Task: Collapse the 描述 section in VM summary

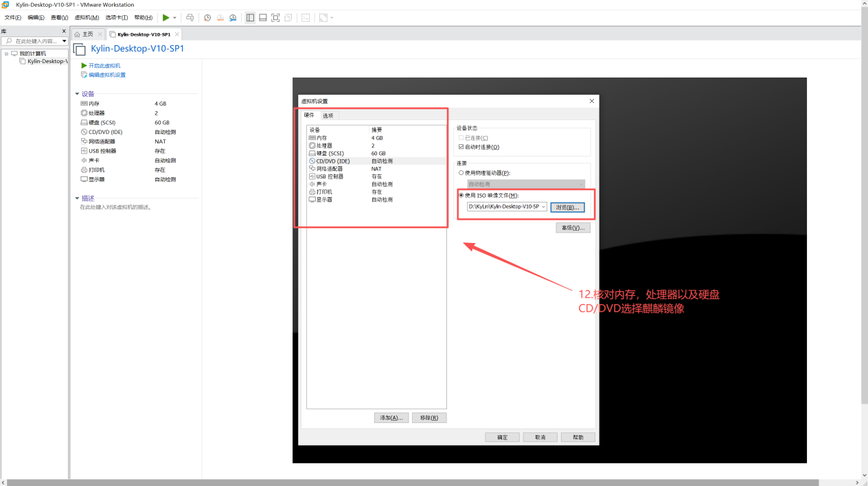Action: 78,198
